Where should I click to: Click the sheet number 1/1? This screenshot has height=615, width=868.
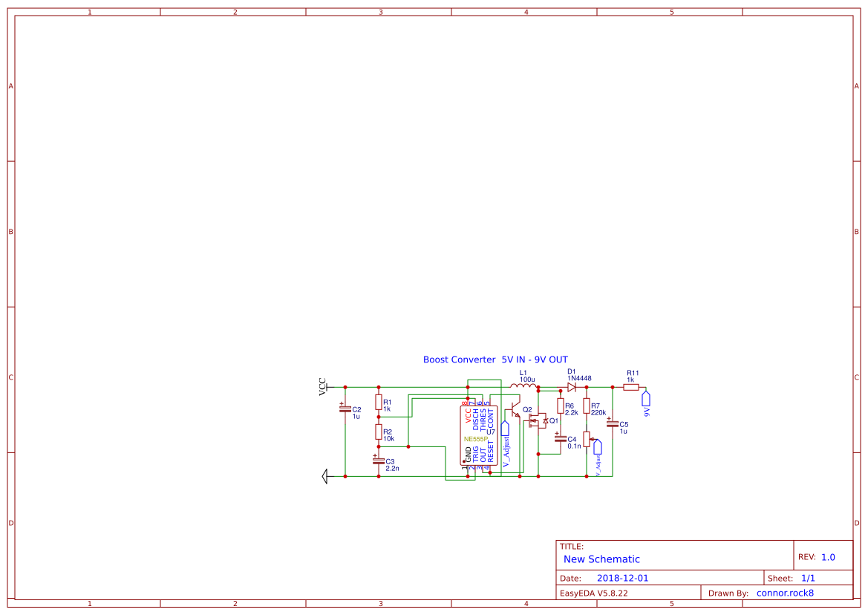pos(808,579)
